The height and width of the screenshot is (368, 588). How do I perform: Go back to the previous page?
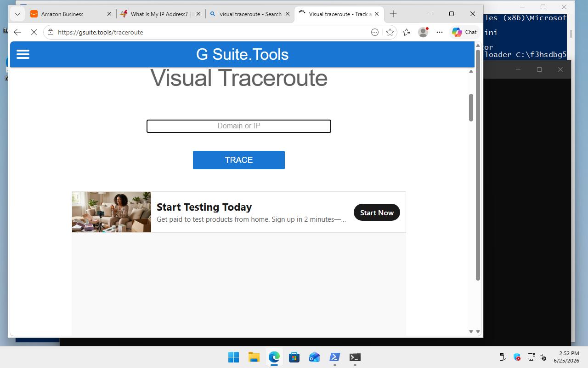[x=17, y=32]
